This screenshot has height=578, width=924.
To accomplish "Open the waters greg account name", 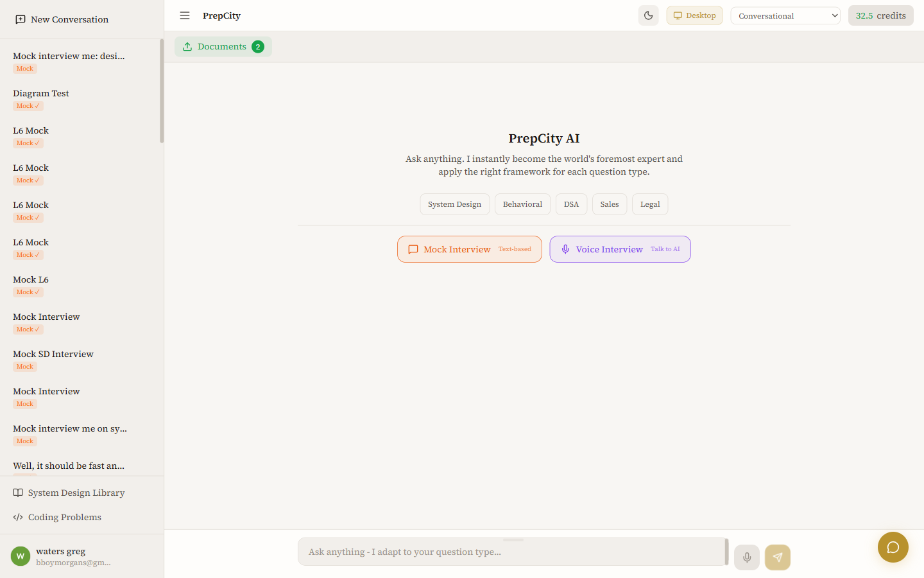I will pyautogui.click(x=61, y=551).
